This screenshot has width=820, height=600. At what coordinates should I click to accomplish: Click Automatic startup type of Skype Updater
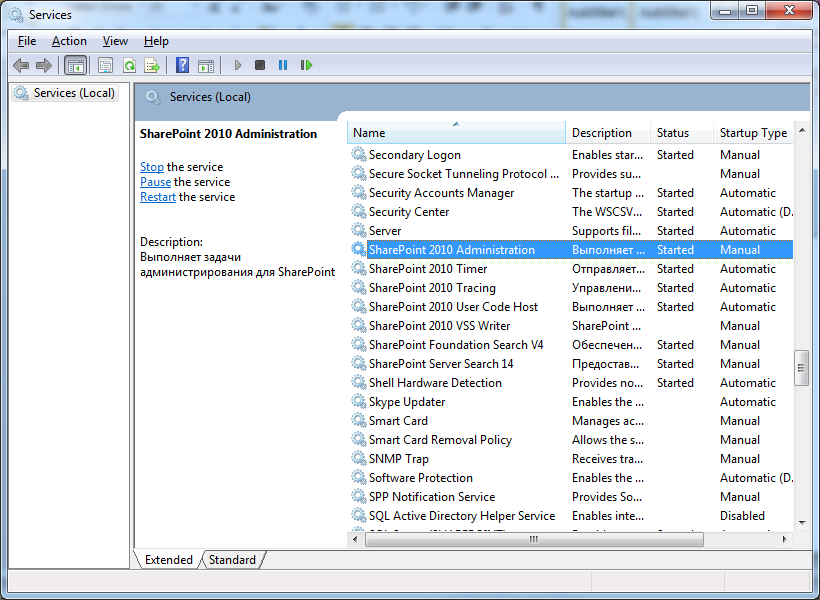748,402
